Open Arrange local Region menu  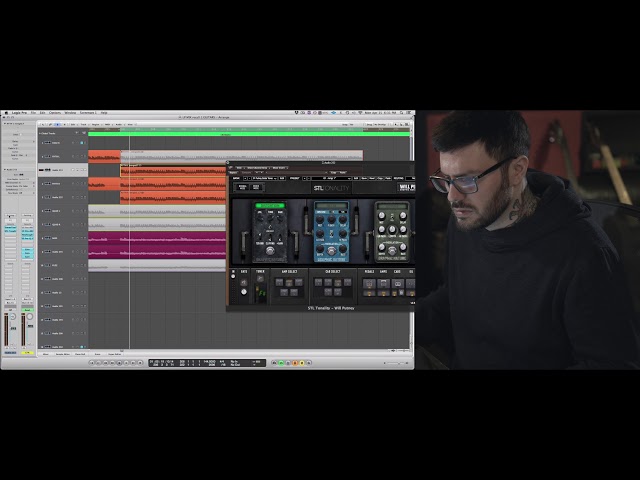(96, 124)
